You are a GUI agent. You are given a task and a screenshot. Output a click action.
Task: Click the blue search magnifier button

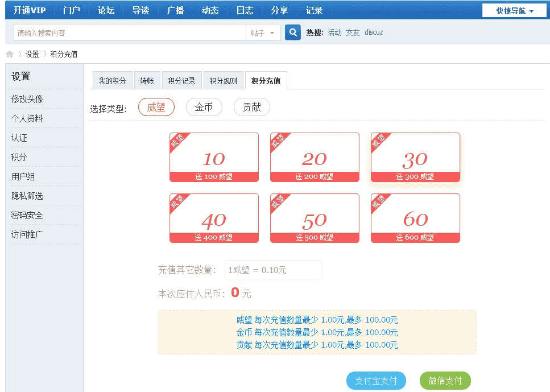coord(292,33)
